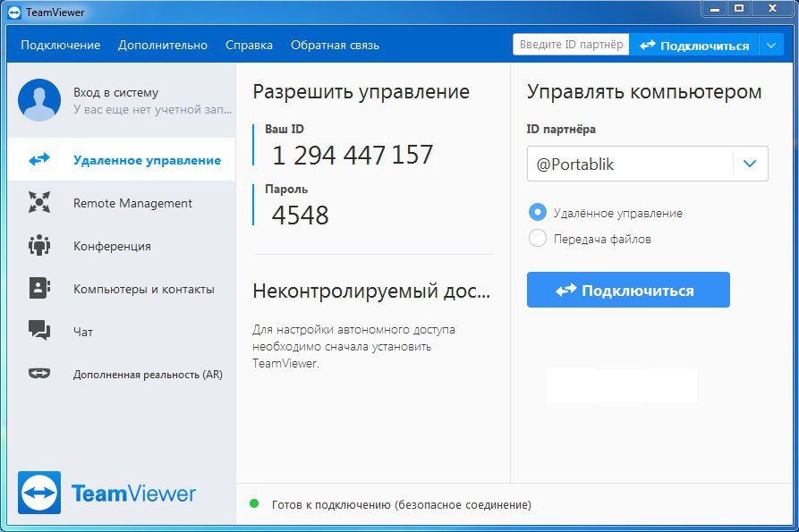Image resolution: width=799 pixels, height=532 pixels.
Task: Click the TeamViewer logo at bottom left
Action: click(106, 493)
